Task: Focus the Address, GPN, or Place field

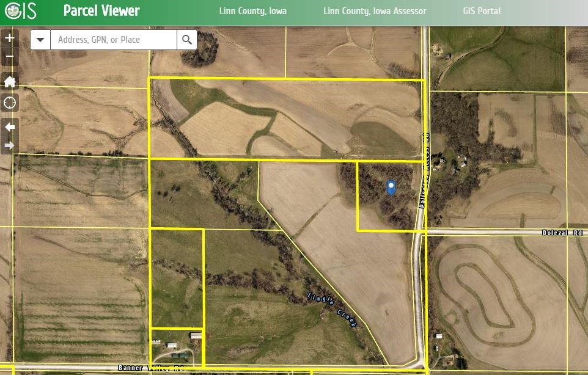Action: 115,40
